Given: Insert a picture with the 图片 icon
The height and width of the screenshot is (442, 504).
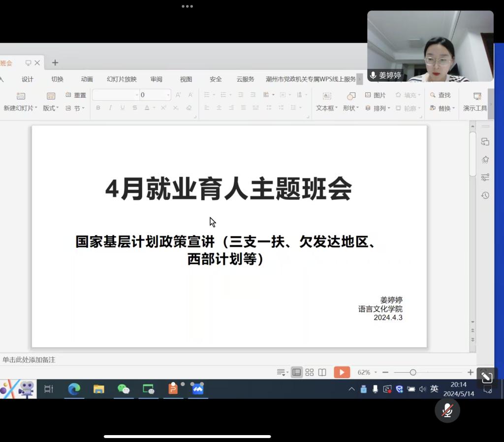Looking at the screenshot, I should (x=376, y=95).
